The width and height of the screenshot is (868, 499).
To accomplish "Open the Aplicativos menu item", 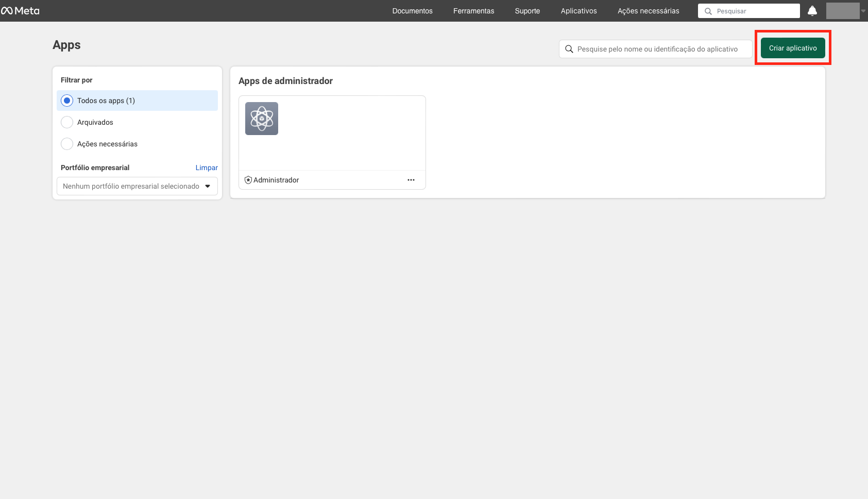I will (579, 11).
